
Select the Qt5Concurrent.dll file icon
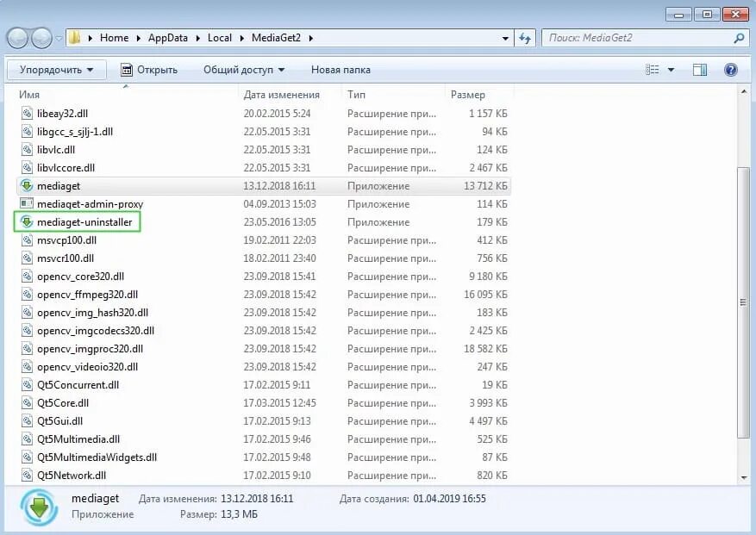pos(27,384)
